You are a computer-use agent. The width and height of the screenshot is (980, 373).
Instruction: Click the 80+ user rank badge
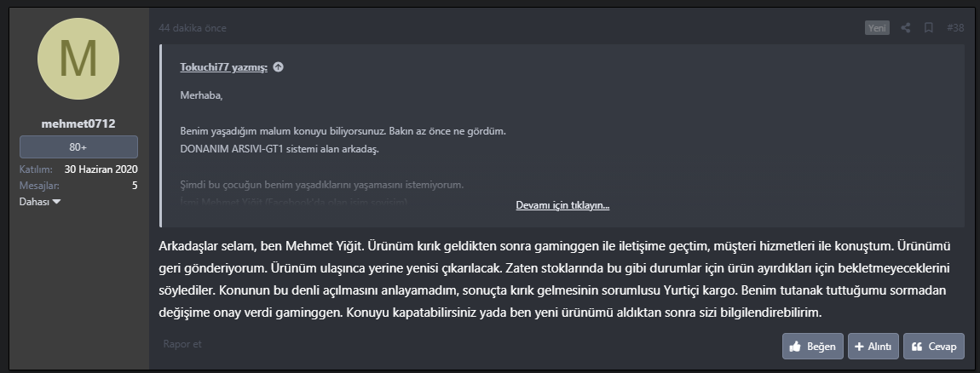tap(78, 146)
